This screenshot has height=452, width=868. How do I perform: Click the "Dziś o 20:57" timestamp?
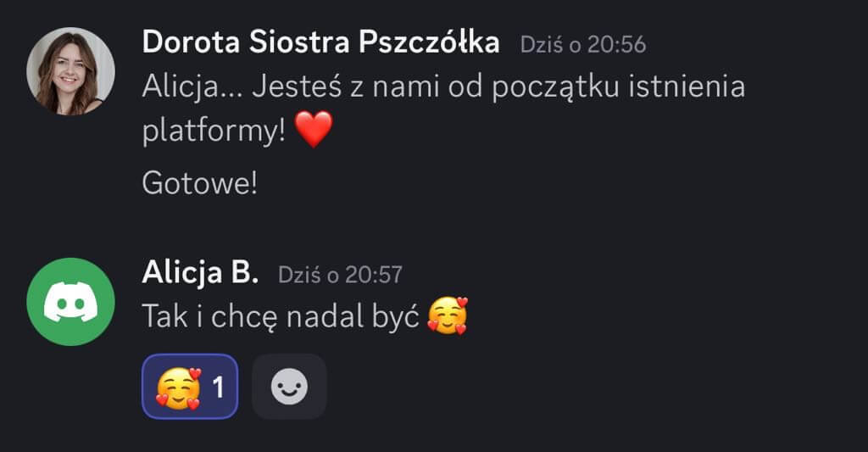[x=340, y=274]
